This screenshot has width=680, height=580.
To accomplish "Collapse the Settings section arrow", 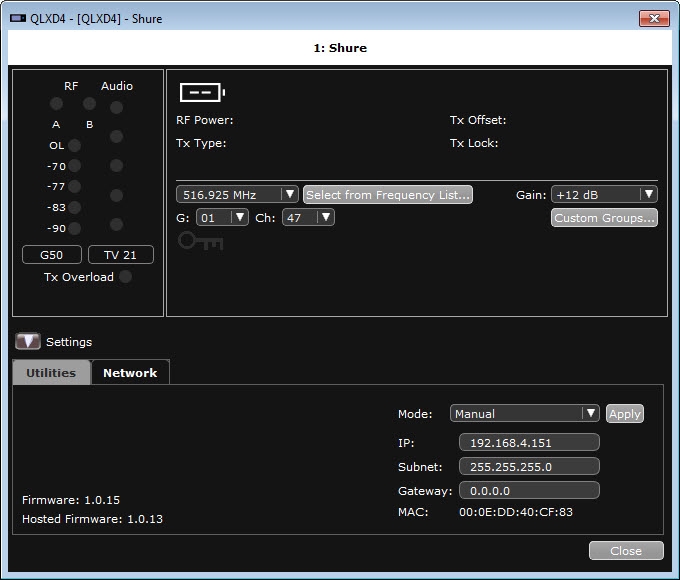I will click(28, 341).
